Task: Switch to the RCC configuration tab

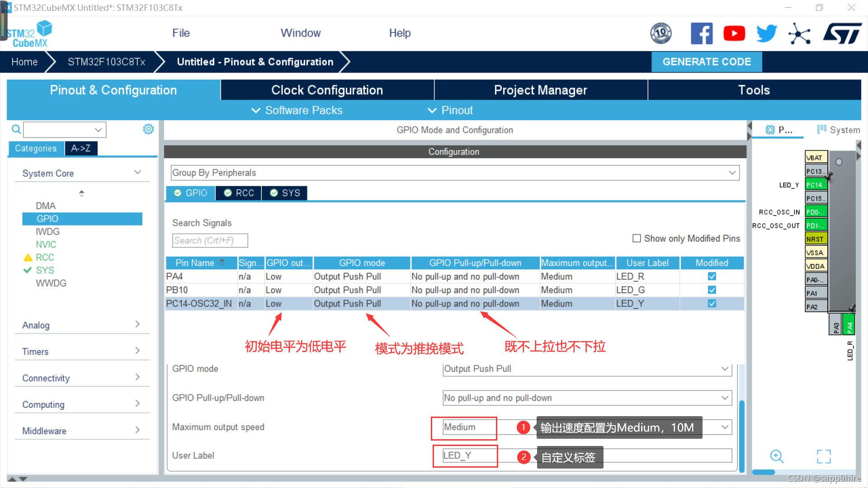Action: 239,193
